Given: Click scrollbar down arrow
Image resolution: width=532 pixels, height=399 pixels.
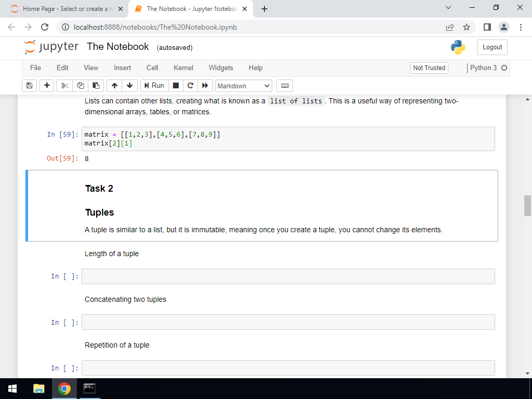Looking at the screenshot, I should click(x=527, y=374).
